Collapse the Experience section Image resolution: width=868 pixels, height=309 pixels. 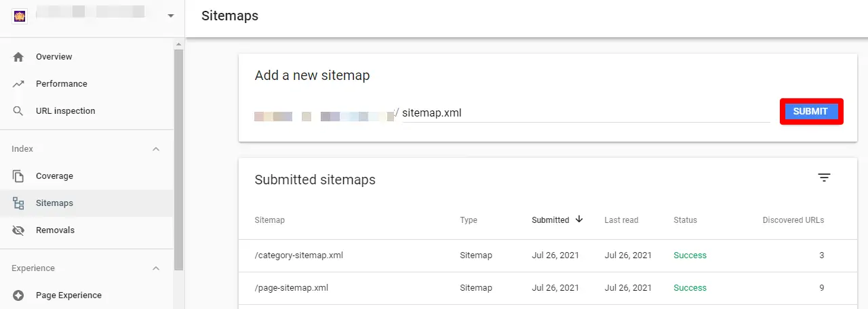(x=156, y=268)
